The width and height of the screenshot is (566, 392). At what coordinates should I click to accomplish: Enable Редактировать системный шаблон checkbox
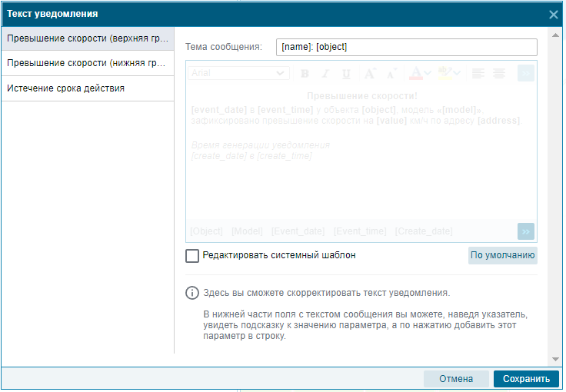point(192,256)
